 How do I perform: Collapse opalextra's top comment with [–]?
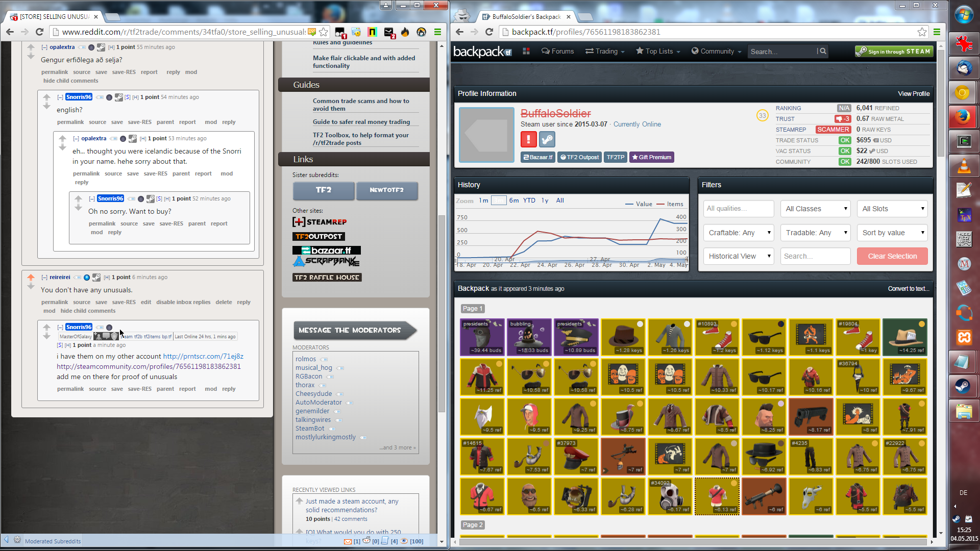tap(44, 47)
